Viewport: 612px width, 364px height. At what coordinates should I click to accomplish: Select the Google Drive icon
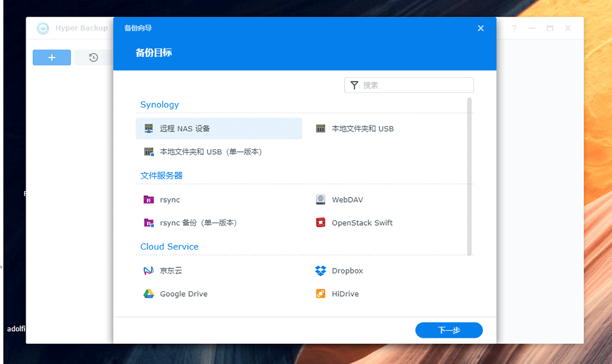click(149, 294)
